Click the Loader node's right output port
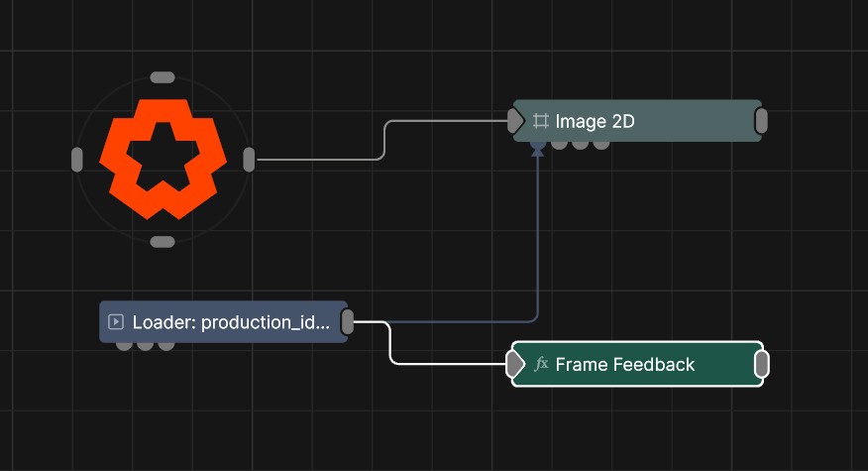The height and width of the screenshot is (471, 868). [x=348, y=321]
